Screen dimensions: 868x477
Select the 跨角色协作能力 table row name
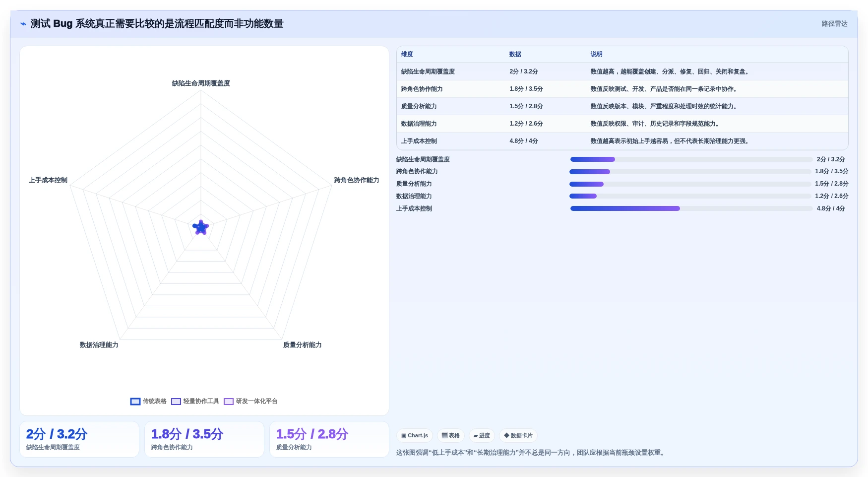click(422, 89)
